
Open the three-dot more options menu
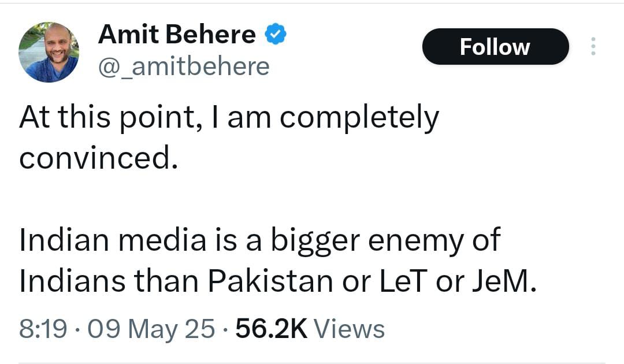click(x=593, y=46)
